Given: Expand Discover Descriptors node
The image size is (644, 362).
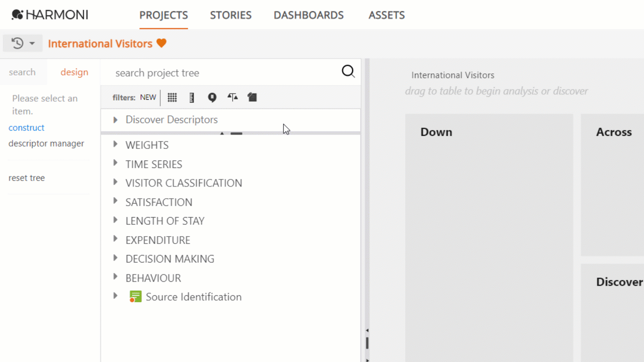Looking at the screenshot, I should point(115,120).
